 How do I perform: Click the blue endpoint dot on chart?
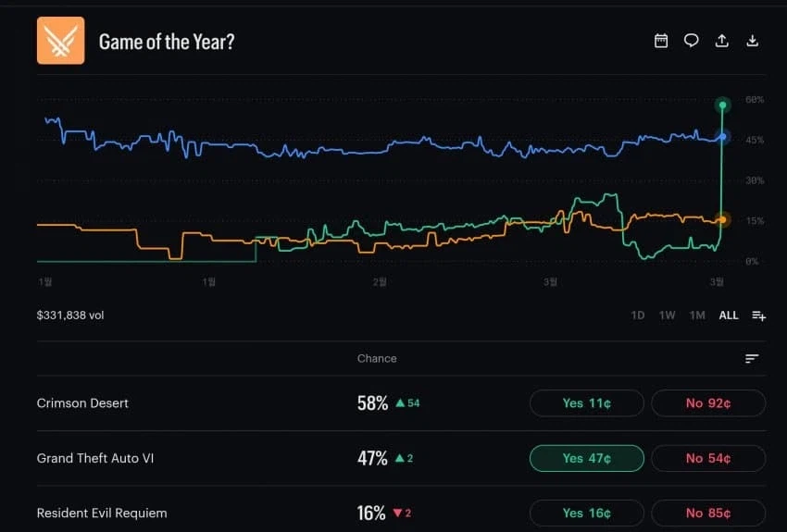[x=723, y=137]
